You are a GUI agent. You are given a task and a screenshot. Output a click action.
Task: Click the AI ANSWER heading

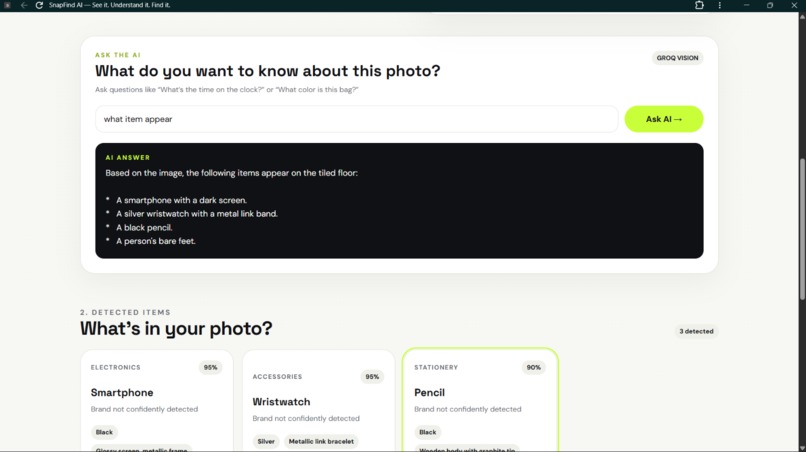tap(128, 157)
